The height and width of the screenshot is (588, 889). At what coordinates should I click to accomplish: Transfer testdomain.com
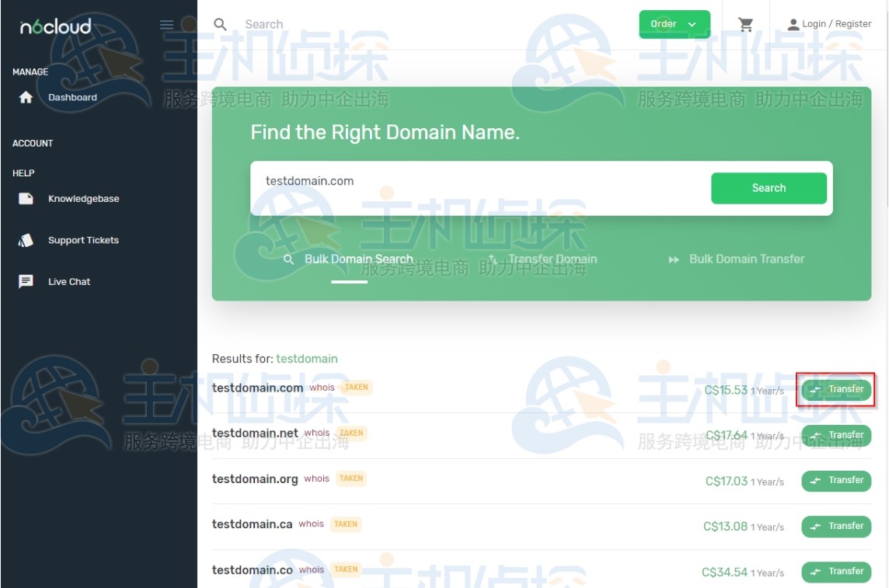click(836, 390)
